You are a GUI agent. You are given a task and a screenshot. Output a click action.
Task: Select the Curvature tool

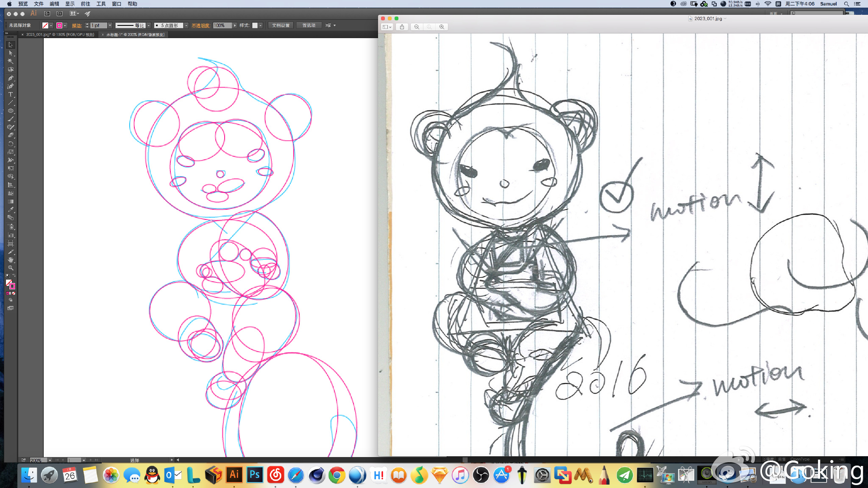11,86
